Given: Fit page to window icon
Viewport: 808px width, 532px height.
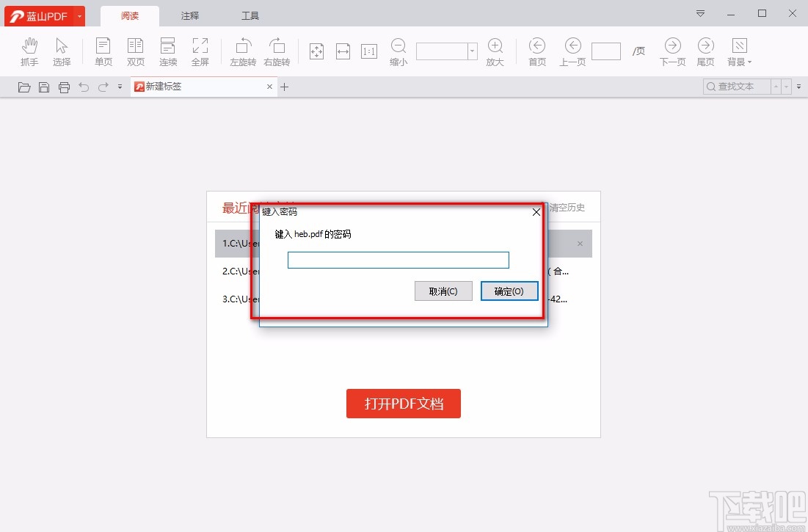Looking at the screenshot, I should click(316, 51).
